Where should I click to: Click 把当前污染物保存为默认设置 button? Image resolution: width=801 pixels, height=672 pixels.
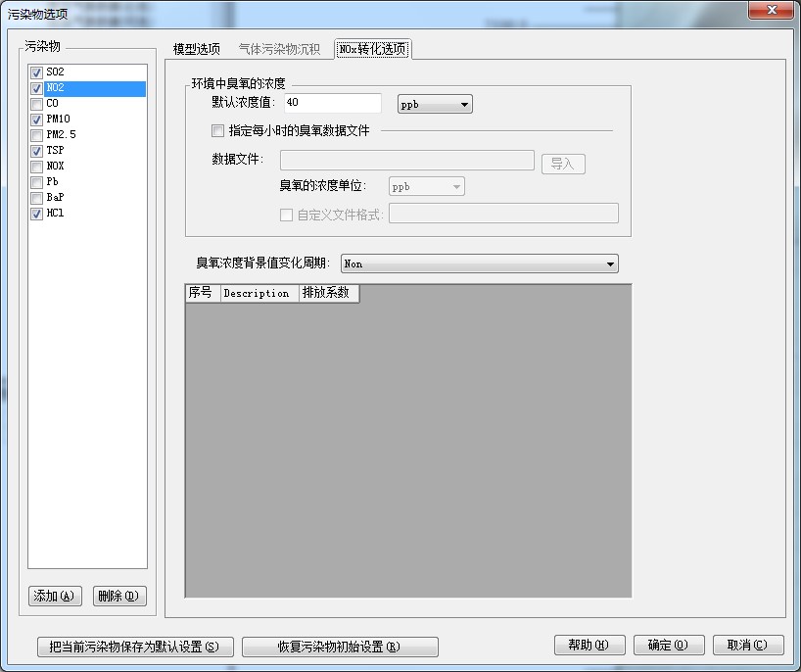click(135, 647)
